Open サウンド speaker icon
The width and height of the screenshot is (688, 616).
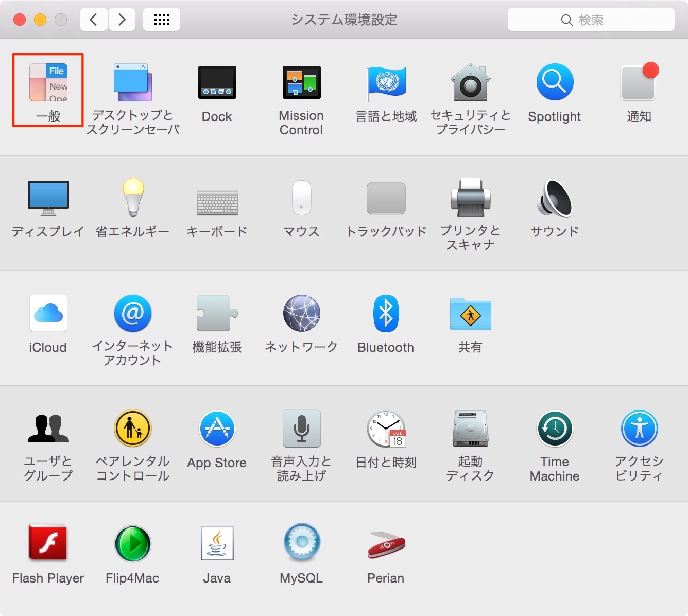(x=555, y=198)
